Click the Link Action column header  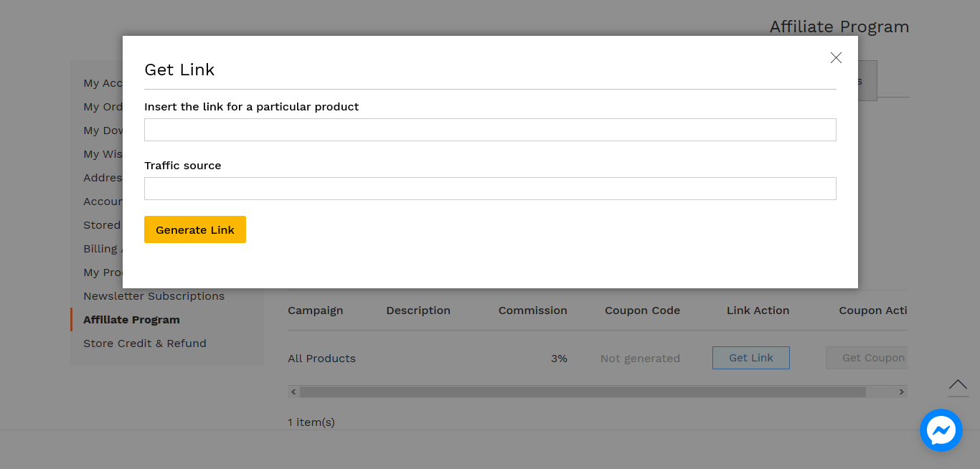(758, 311)
